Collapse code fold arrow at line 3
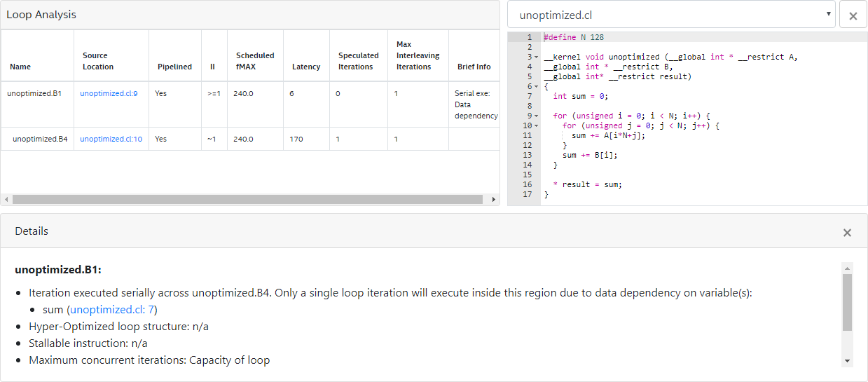The height and width of the screenshot is (382, 868). 536,57
